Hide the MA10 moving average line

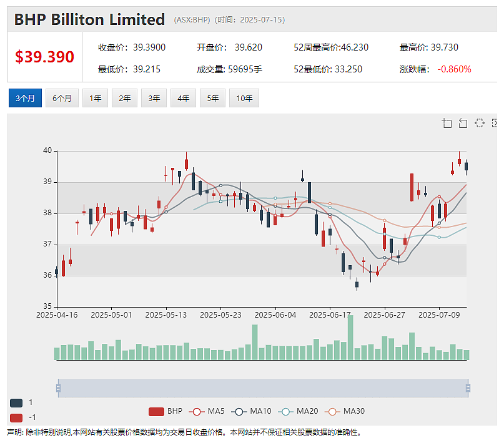251,411
